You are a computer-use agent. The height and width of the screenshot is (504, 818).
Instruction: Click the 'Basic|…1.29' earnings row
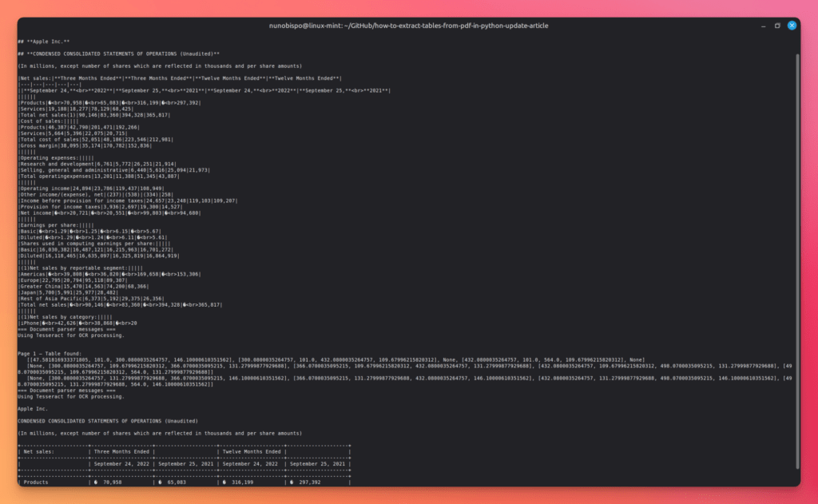[89, 232]
